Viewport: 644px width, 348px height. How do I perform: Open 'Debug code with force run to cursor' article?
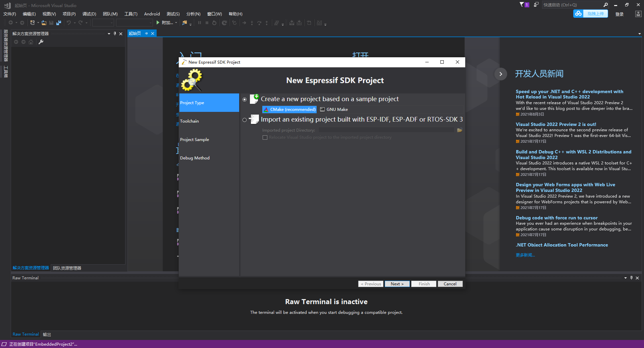click(556, 218)
